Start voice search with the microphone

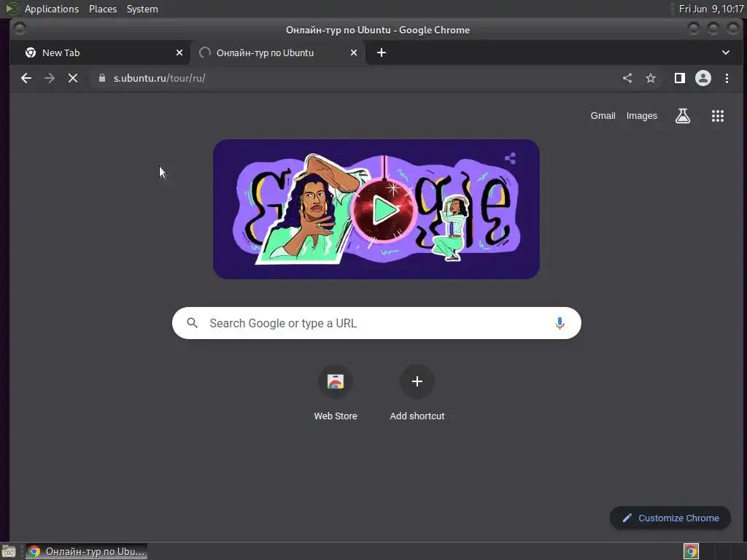tap(560, 323)
